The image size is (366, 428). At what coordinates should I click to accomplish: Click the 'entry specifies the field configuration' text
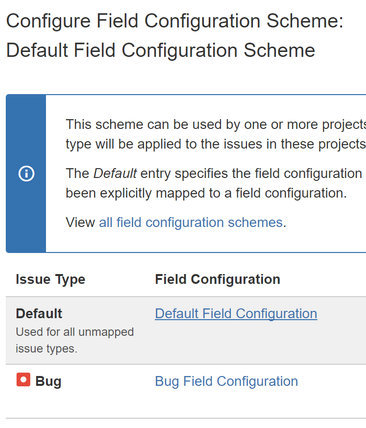pos(251,174)
